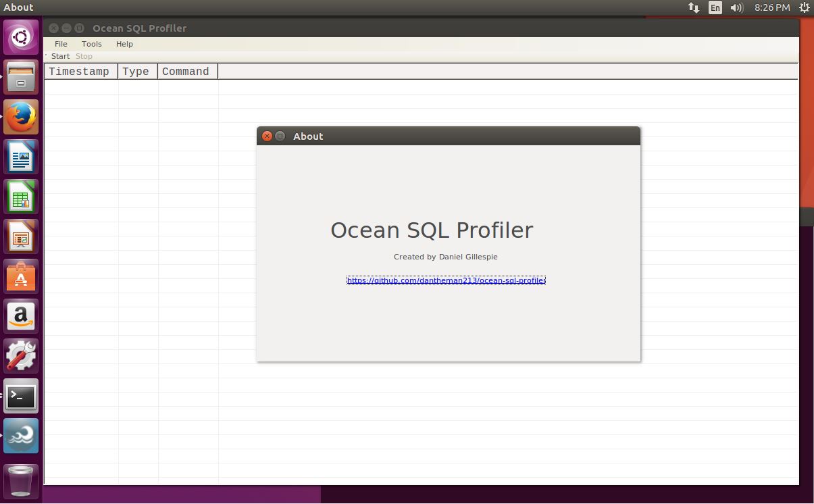Open Firefox from the launcher
814x504 pixels.
click(20, 116)
